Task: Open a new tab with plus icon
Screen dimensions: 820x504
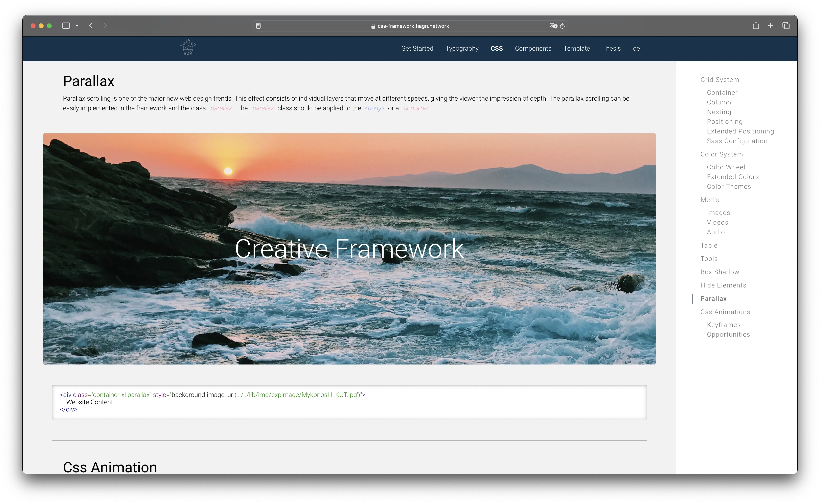Action: tap(771, 26)
